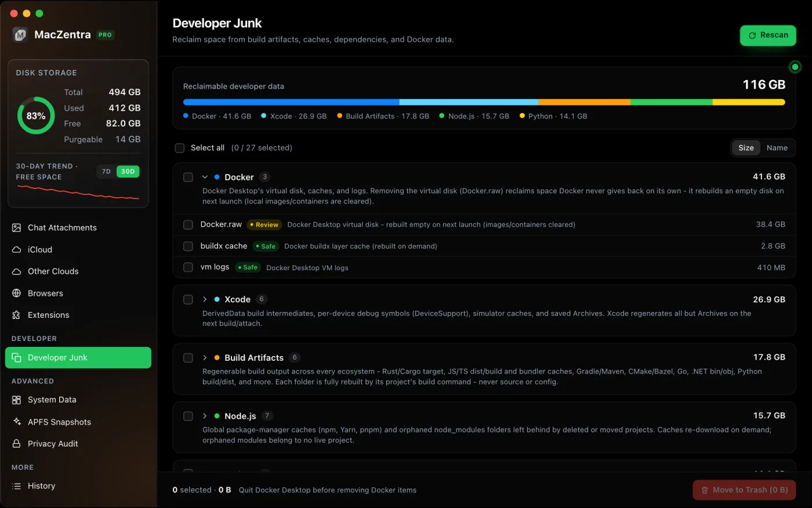Select the Build Artifacts category checkbox
812x508 pixels.
(188, 358)
